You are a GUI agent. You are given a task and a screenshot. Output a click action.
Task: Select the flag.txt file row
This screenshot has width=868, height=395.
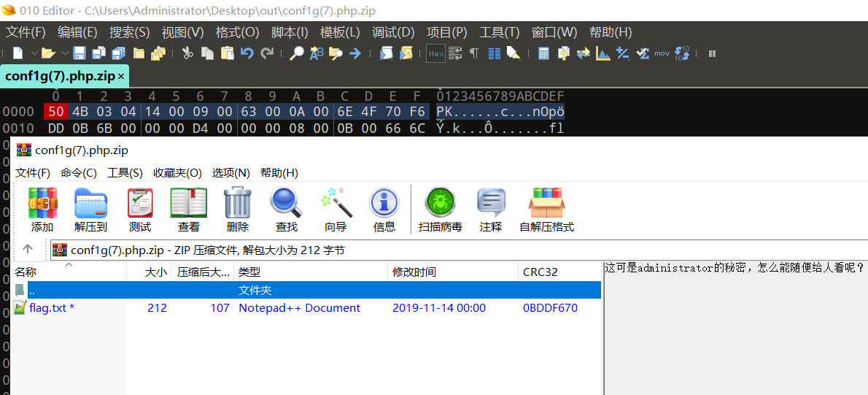pos(306,308)
